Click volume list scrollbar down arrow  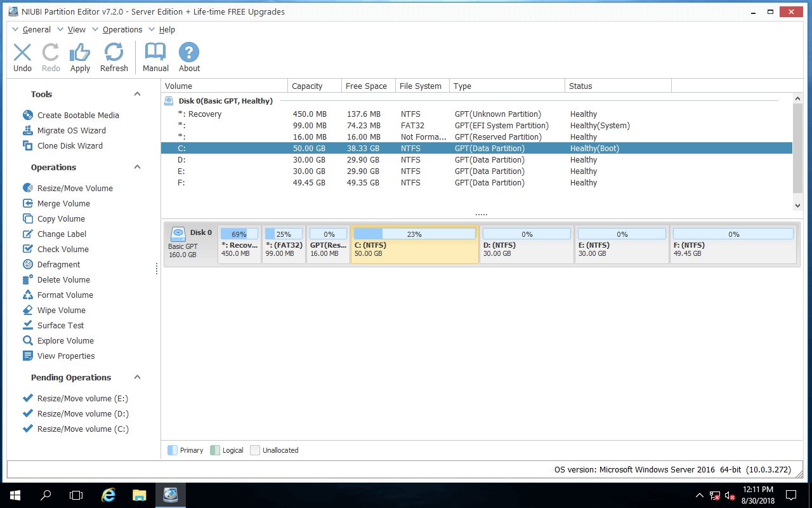798,205
